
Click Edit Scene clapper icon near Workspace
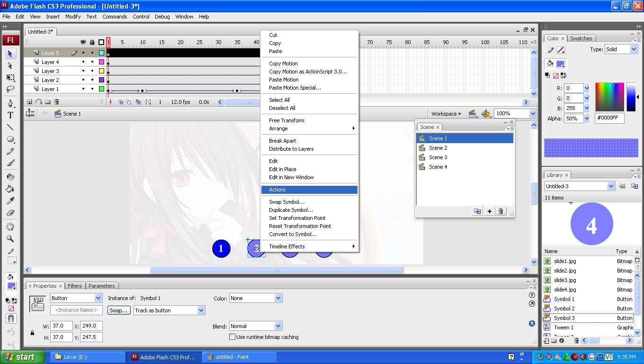473,114
